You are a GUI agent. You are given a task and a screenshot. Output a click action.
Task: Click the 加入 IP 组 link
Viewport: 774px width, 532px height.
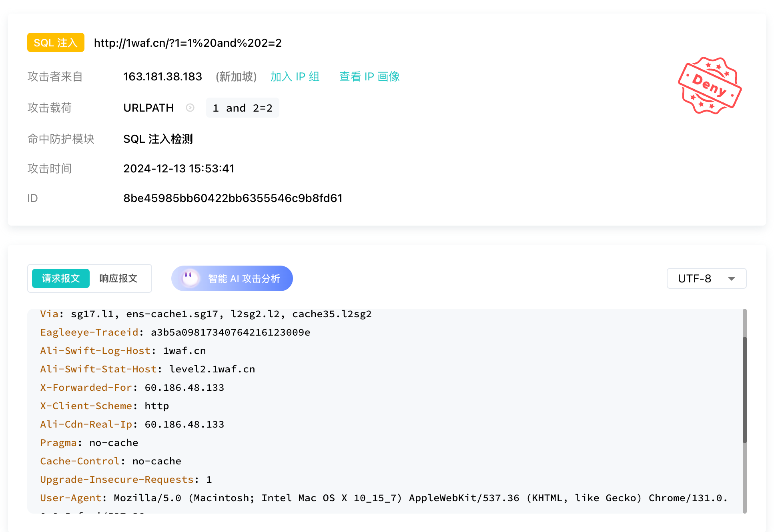(295, 76)
